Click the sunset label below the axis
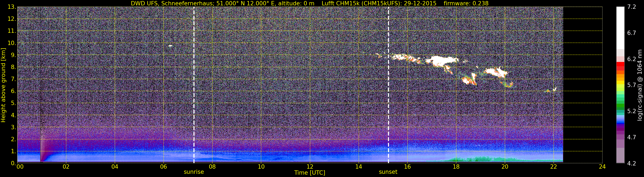The width and height of the screenshot is (644, 177). [x=388, y=172]
